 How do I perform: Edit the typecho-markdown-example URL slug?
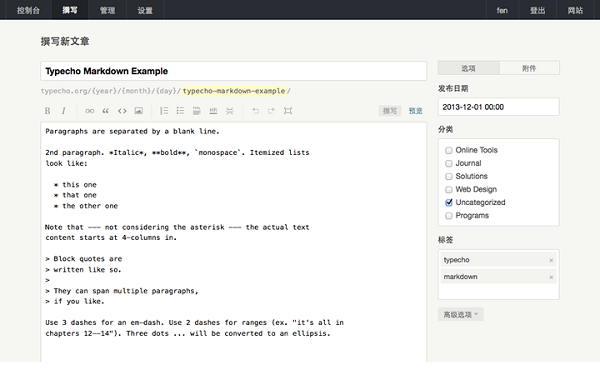pos(234,91)
